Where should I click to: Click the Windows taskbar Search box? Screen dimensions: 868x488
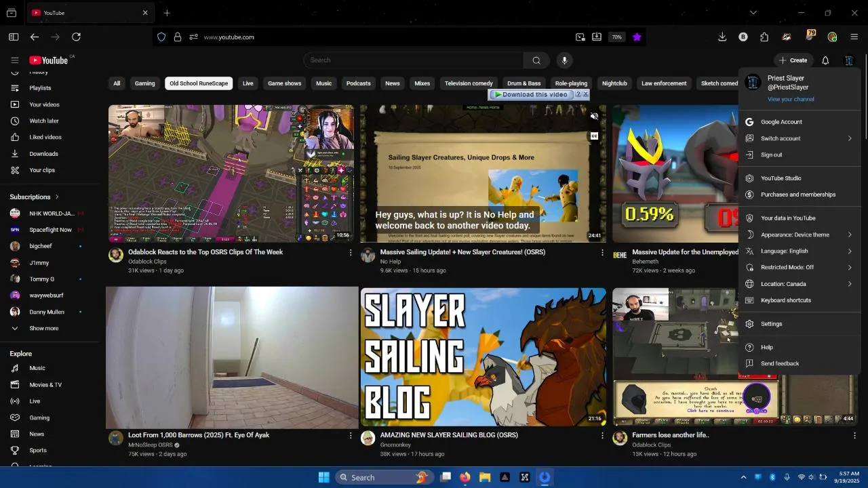tap(384, 477)
